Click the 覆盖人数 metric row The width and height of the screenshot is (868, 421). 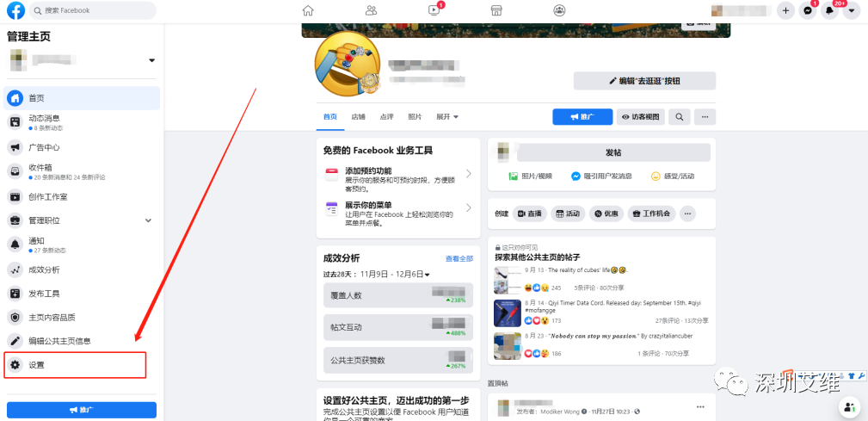coord(398,295)
